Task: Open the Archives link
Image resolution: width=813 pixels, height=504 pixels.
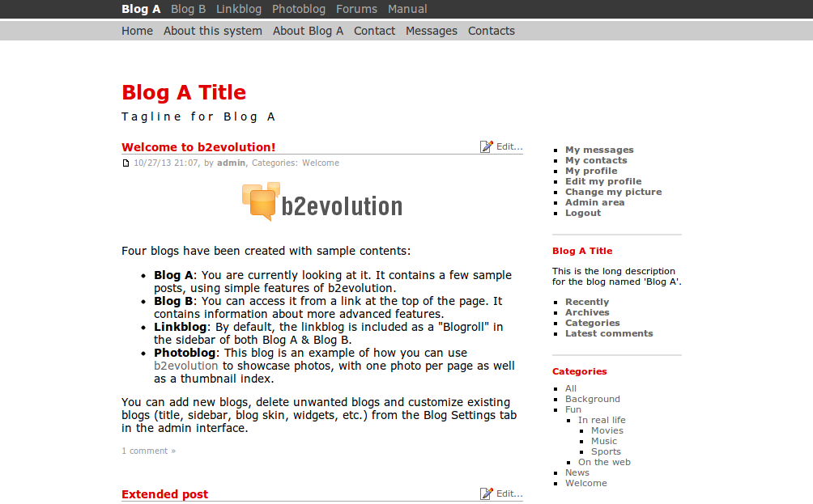Action: tap(587, 312)
